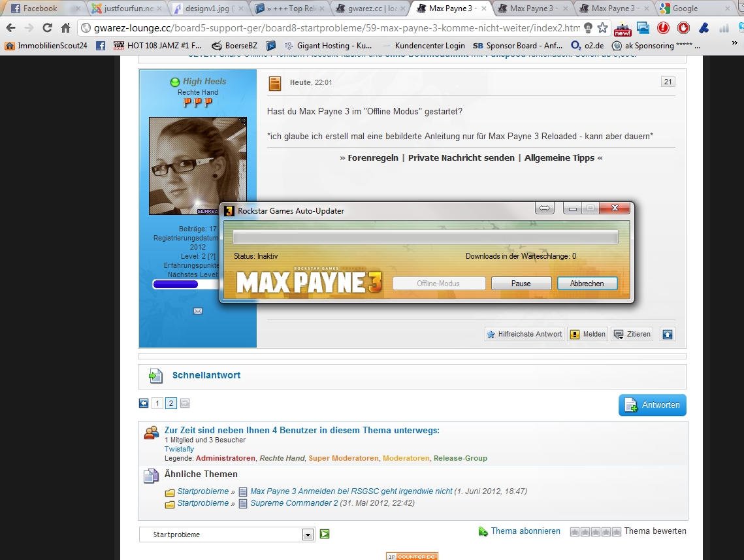Click the Antworten reply button
The width and height of the screenshot is (744, 560).
[653, 405]
